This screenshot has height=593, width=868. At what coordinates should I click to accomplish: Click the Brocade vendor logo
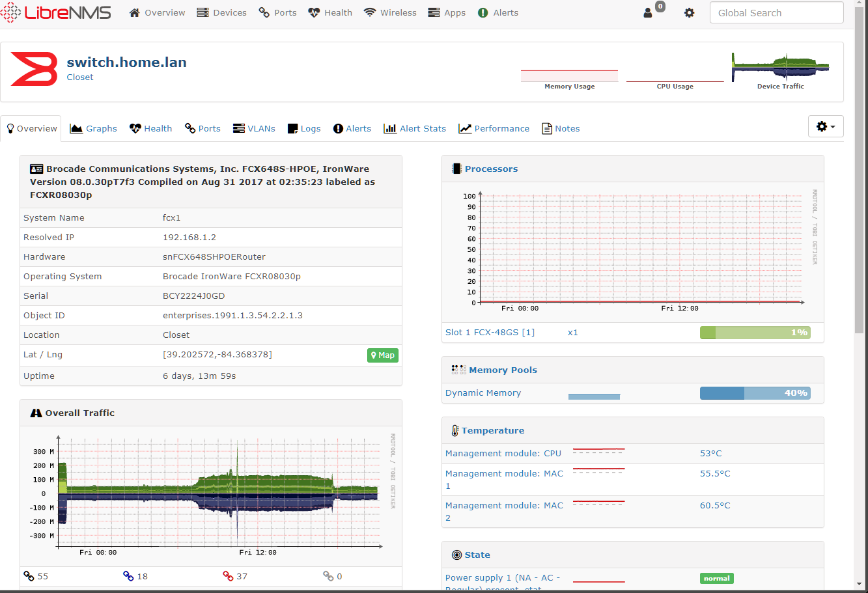pyautogui.click(x=34, y=69)
